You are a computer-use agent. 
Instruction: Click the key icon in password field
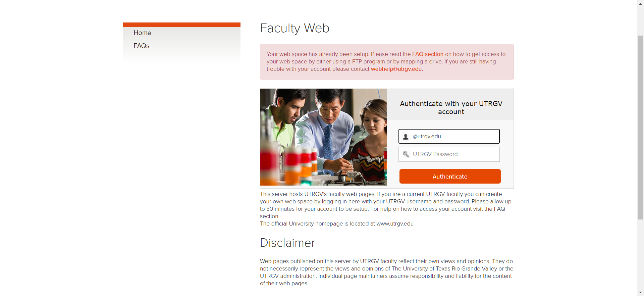[x=406, y=154]
